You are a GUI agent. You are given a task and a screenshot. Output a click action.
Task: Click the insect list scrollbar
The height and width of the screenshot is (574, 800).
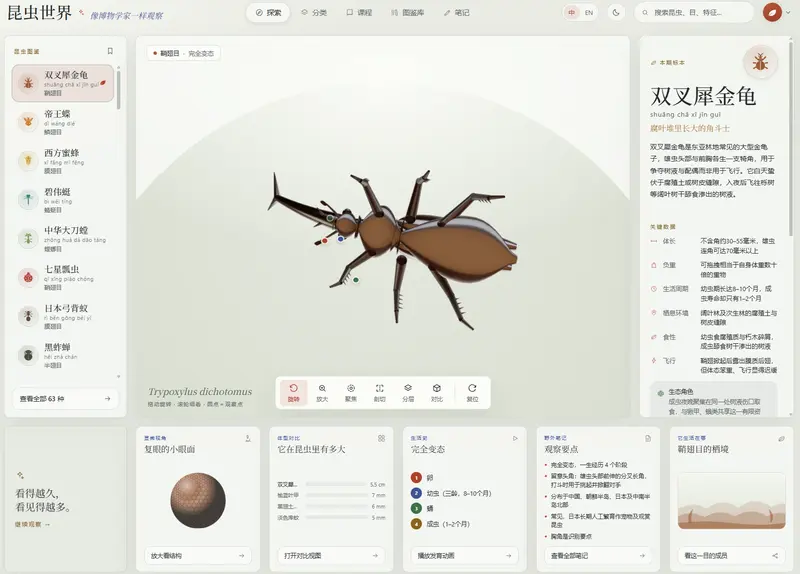click(x=118, y=90)
